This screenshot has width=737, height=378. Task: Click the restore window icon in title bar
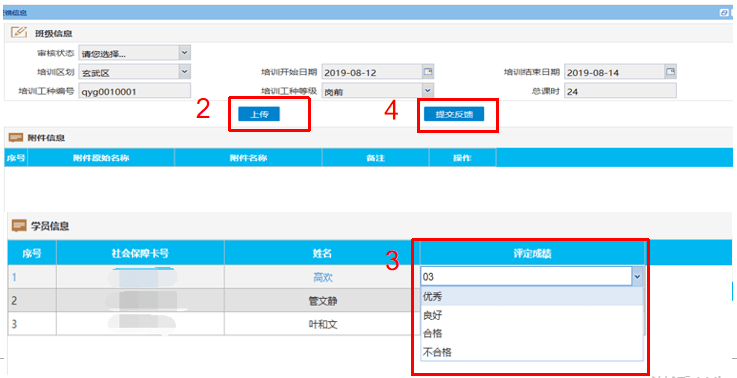tap(725, 13)
